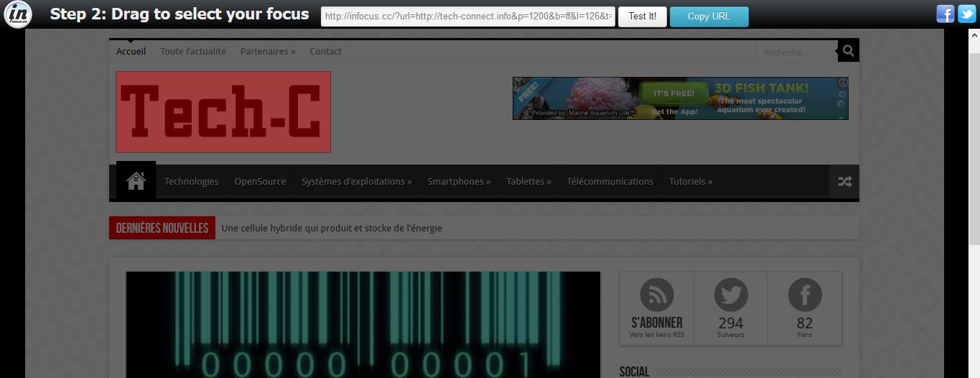Click the RSS S'abonner icon
Viewport: 980px width, 378px height.
point(657,295)
